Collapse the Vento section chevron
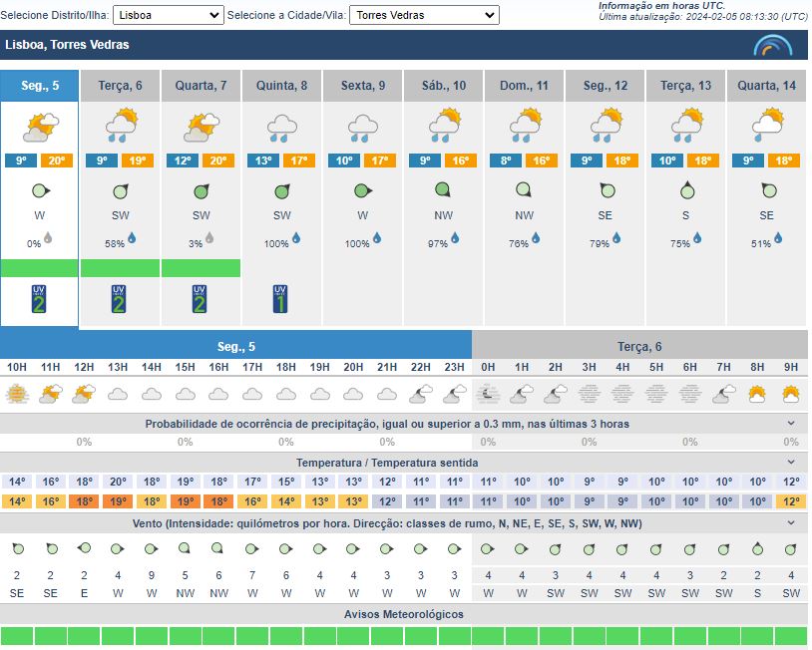Screen dimensions: 812x650 click(791, 522)
